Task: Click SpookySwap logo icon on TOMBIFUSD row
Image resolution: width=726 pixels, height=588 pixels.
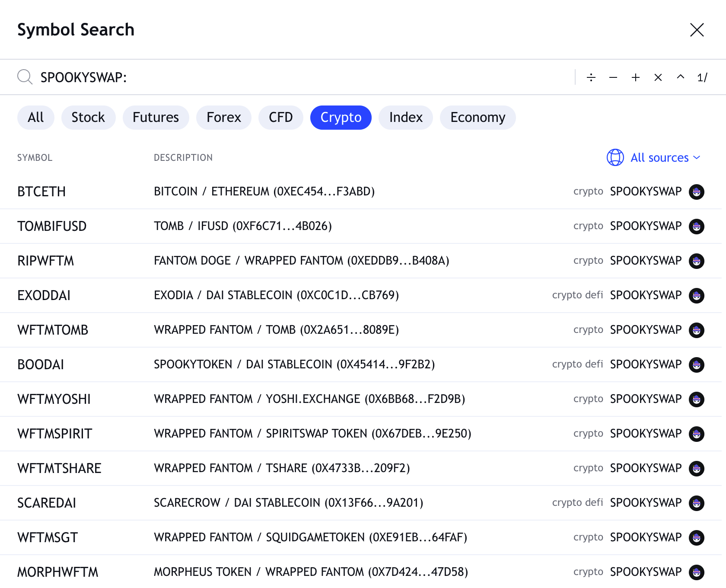Action: [697, 226]
